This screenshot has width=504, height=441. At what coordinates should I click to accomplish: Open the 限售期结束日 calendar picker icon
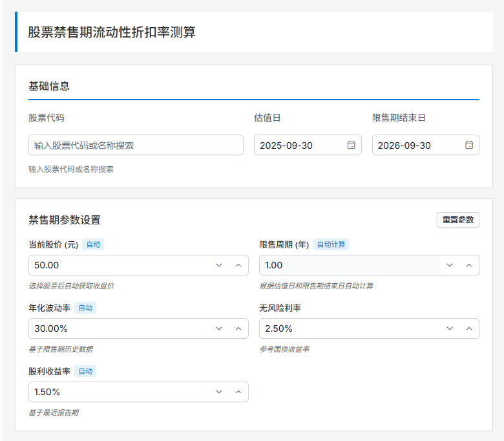(469, 145)
